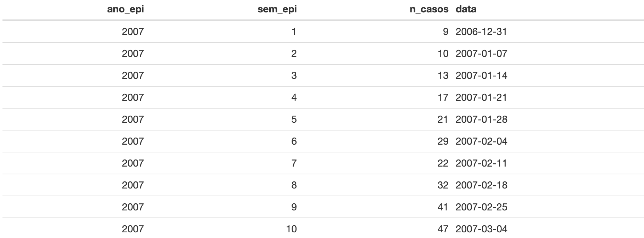Image resolution: width=644 pixels, height=238 pixels.
Task: Select date cell 2007-01-14
Action: (481, 76)
